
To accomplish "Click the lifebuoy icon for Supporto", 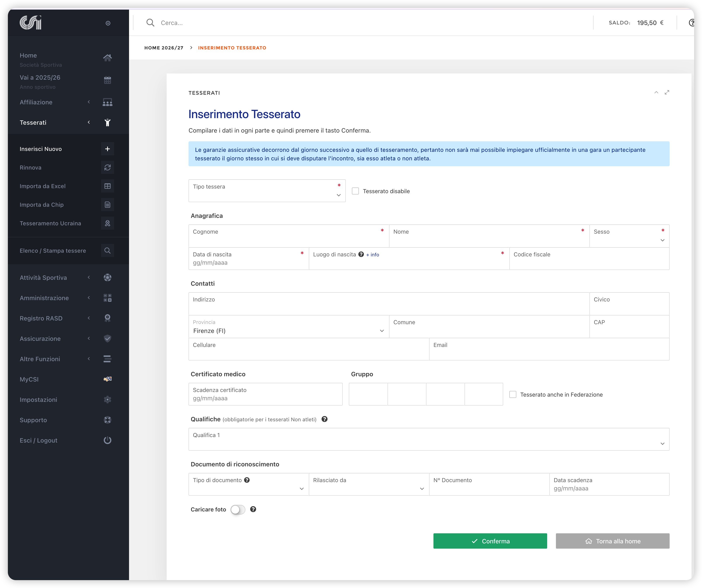I will click(107, 420).
